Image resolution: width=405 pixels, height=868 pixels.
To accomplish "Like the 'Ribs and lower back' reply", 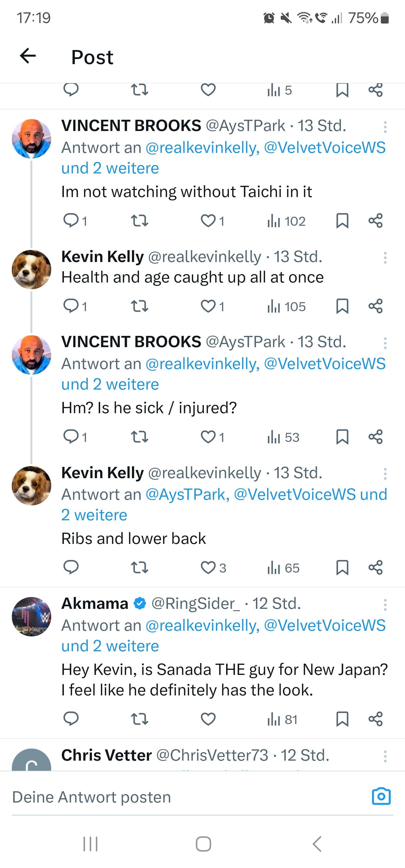I will pyautogui.click(x=208, y=568).
